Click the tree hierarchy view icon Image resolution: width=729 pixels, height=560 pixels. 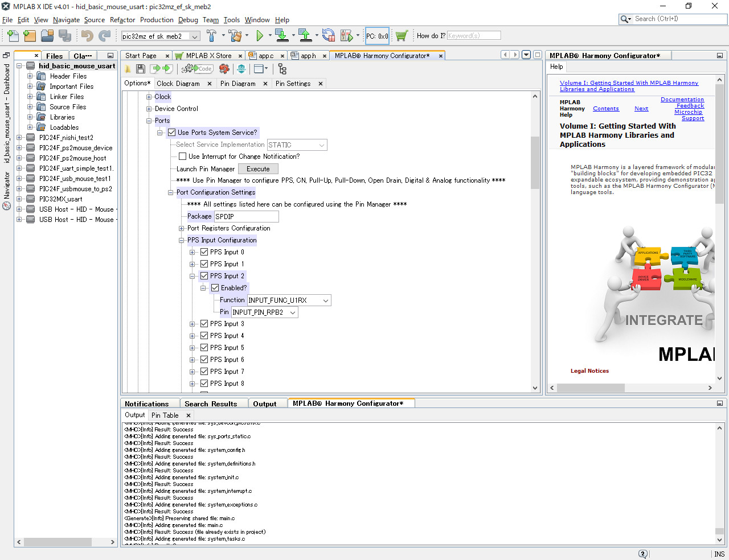(x=282, y=69)
